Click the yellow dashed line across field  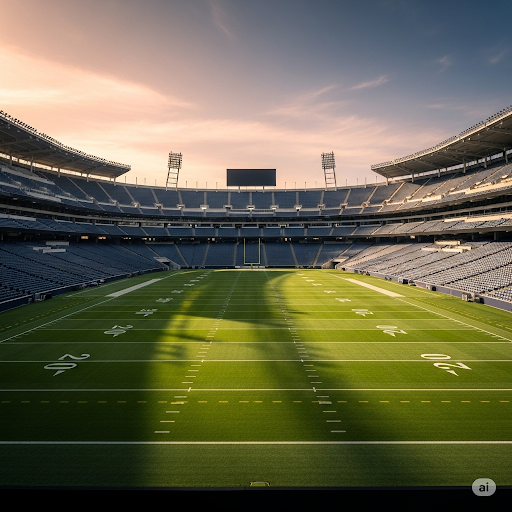(256, 402)
